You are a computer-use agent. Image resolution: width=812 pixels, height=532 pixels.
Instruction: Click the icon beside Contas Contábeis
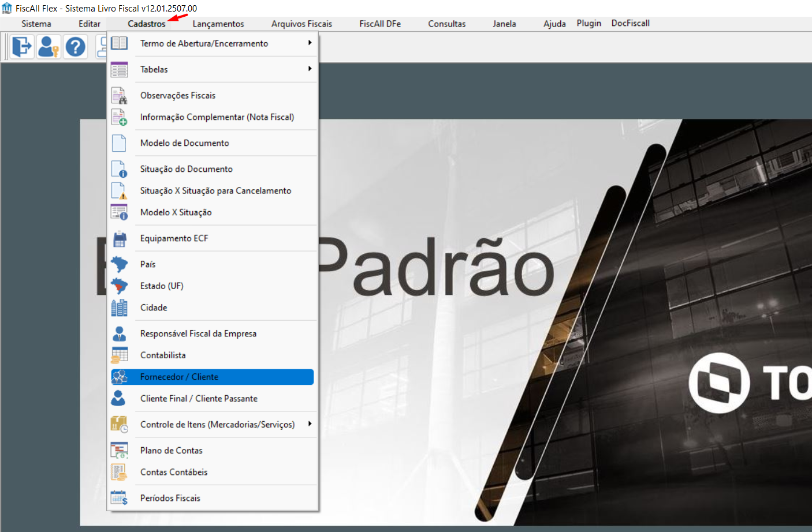click(120, 472)
